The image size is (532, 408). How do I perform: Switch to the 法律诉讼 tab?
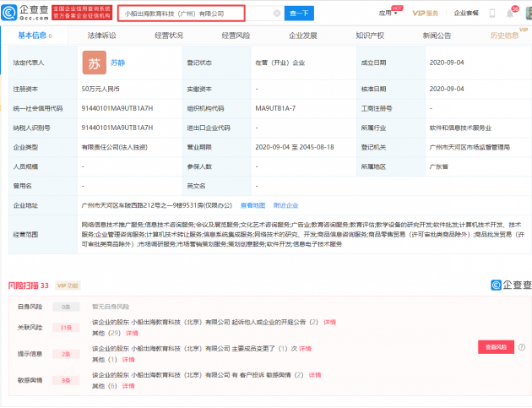(102, 35)
